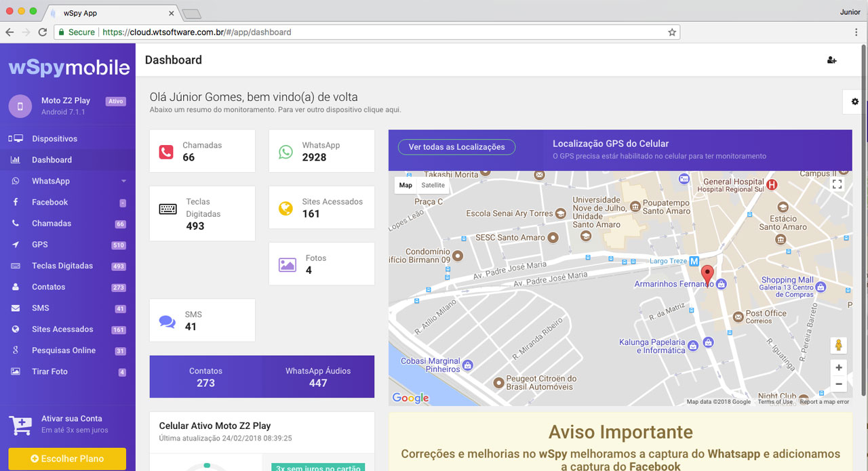The image size is (868, 471).
Task: Open the map Terms of Use link
Action: 775,402
